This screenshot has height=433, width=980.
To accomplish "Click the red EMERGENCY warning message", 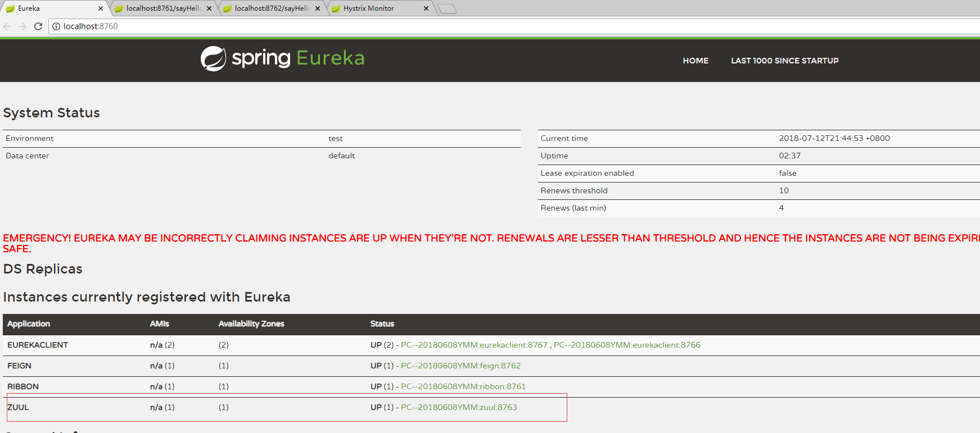I will tap(491, 243).
